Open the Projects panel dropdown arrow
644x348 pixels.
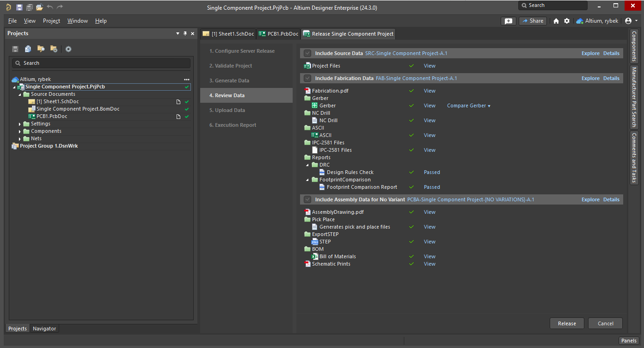point(178,33)
